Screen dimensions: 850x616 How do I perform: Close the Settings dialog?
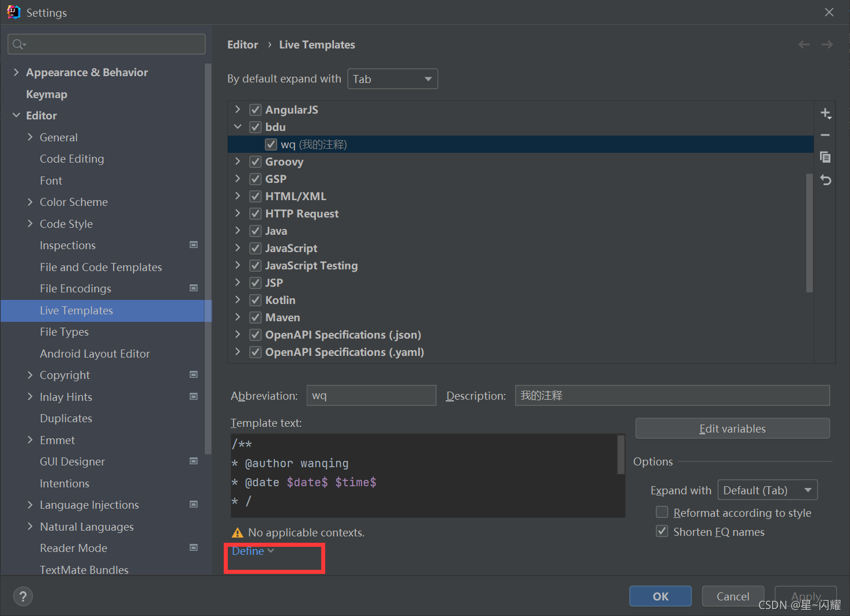point(829,12)
